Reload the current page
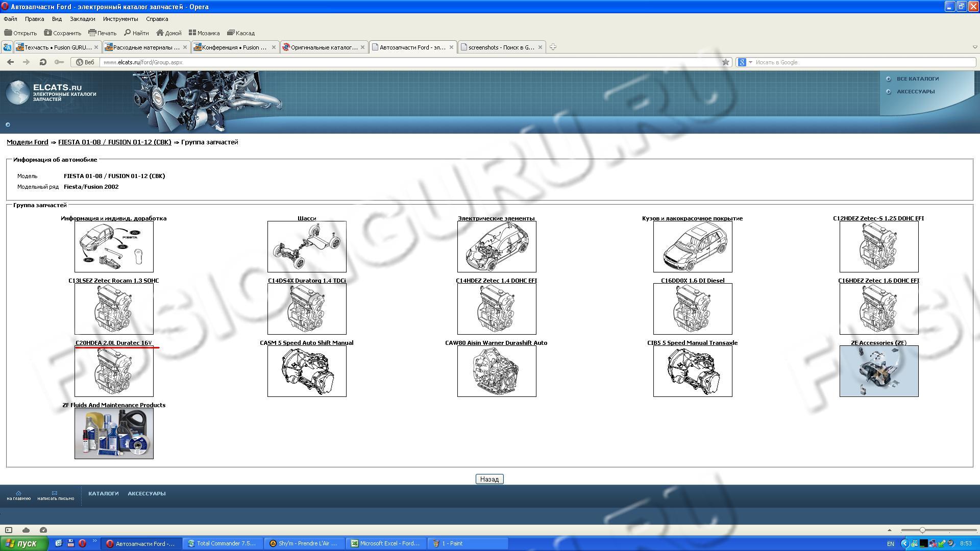980x551 pixels. tap(43, 62)
